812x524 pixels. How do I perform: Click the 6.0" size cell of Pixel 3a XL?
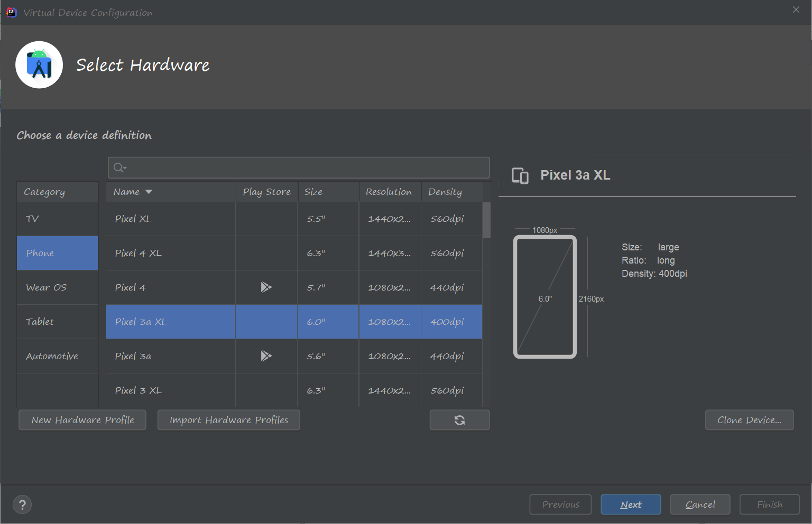click(328, 322)
